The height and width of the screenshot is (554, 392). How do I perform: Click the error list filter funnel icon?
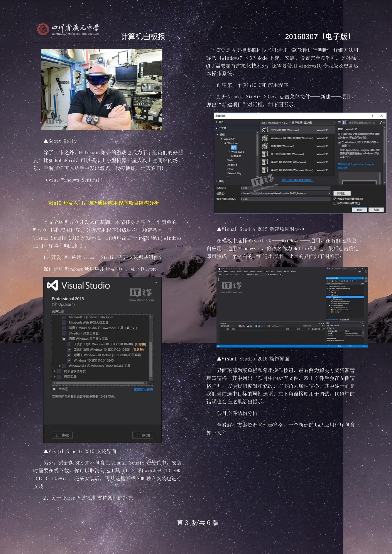(x=324, y=329)
